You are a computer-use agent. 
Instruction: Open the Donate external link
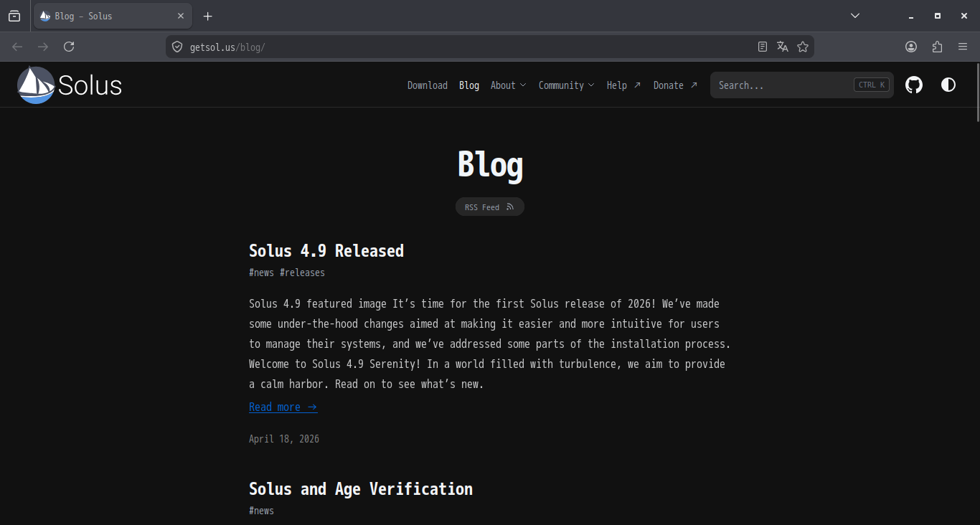click(x=675, y=85)
